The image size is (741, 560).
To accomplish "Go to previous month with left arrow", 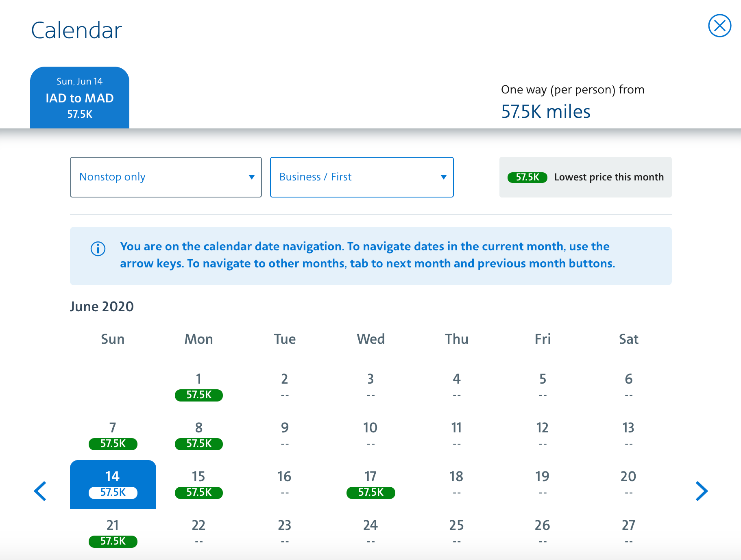I will pos(40,491).
